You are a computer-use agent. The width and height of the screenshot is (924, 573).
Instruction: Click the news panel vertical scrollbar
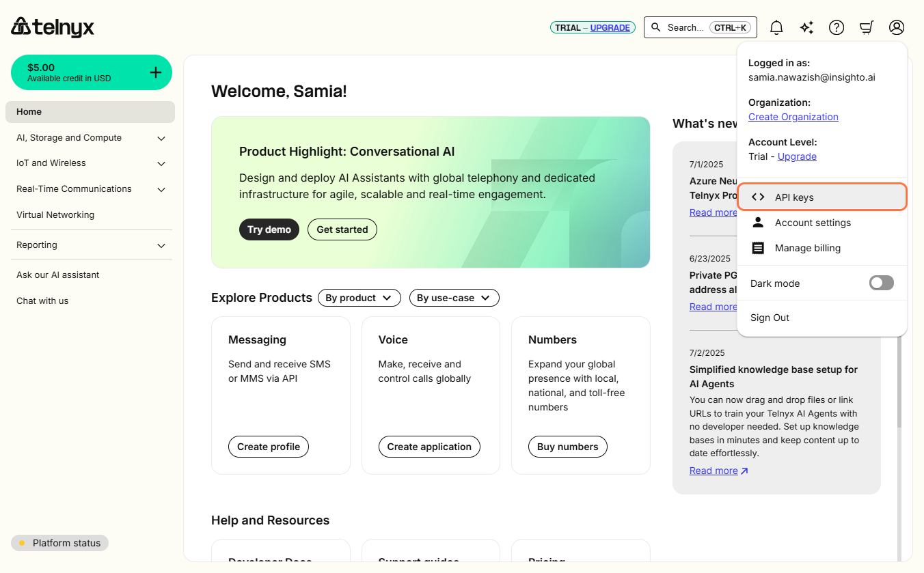point(899,382)
